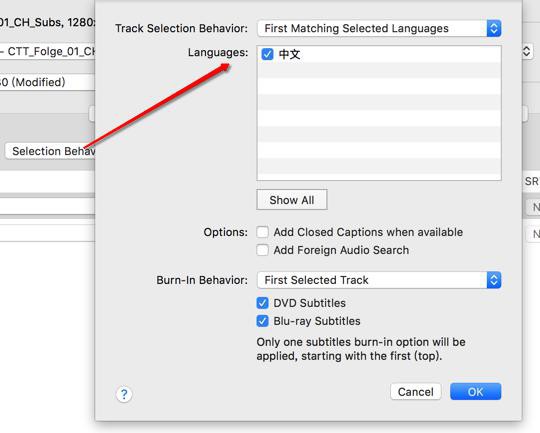540x433 pixels.
Task: Select the First Selected Track field
Action: click(379, 280)
